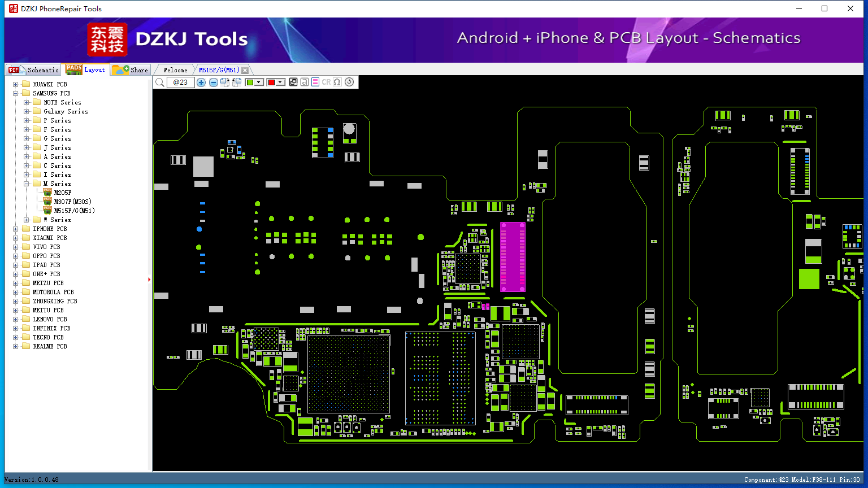
Task: Click the circular reset-view arrow icon
Action: tap(349, 82)
